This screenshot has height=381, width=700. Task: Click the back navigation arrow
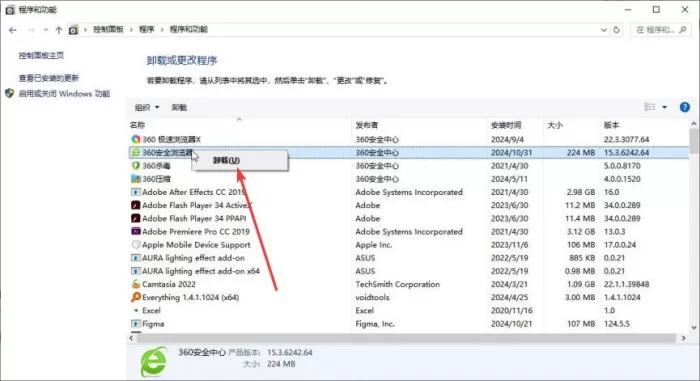(x=12, y=30)
